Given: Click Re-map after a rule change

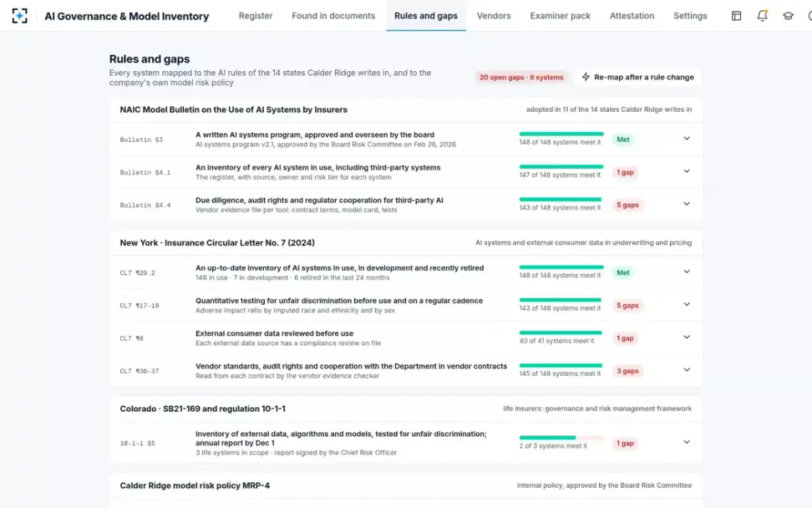Looking at the screenshot, I should coord(637,77).
